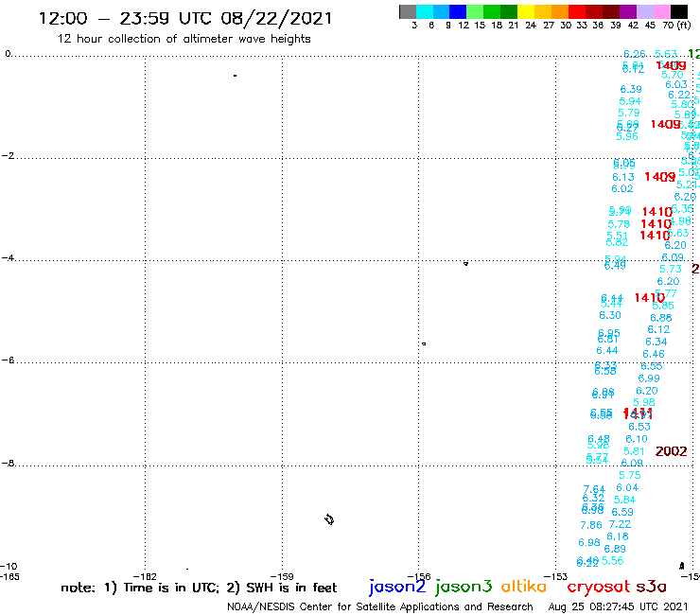The image size is (700, 615).
Task: Click the '6.13' wave height value
Action: pos(623,177)
